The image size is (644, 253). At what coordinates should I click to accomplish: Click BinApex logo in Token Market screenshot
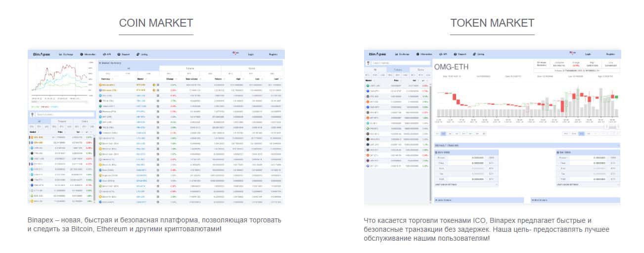click(x=377, y=54)
